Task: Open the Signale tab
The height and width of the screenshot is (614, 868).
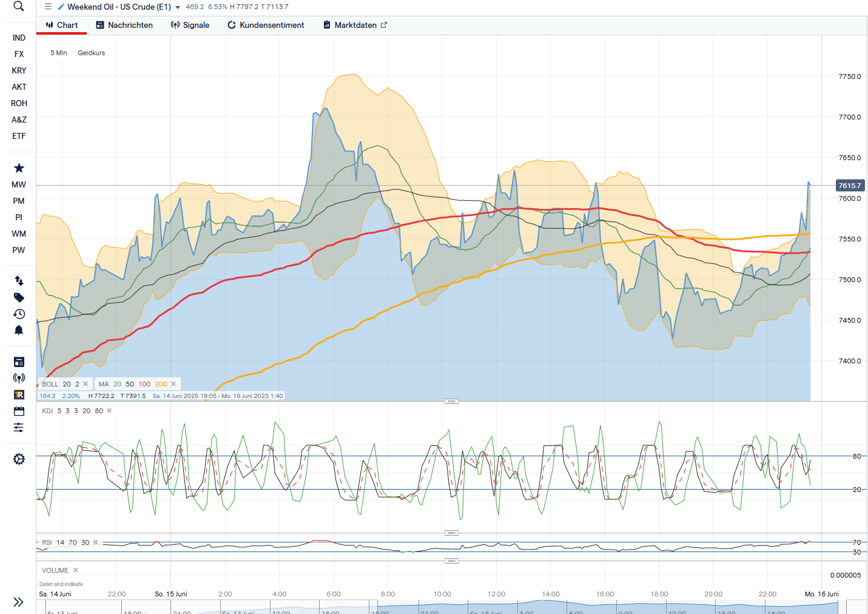Action: pos(190,25)
